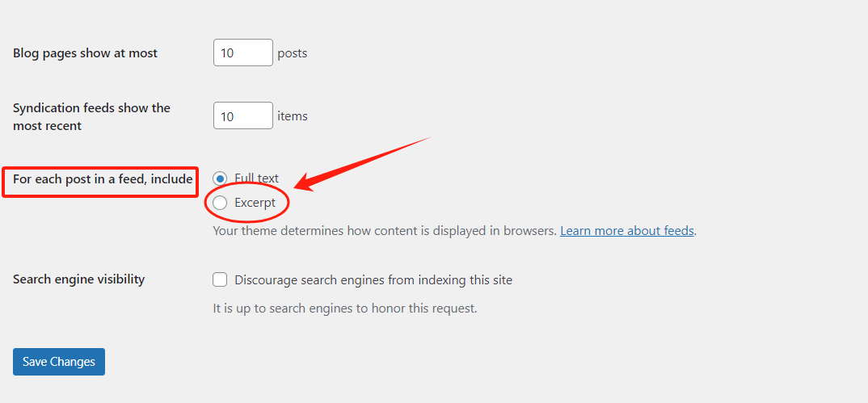Click the Full text option label text
This screenshot has width=868, height=403.
pyautogui.click(x=257, y=178)
